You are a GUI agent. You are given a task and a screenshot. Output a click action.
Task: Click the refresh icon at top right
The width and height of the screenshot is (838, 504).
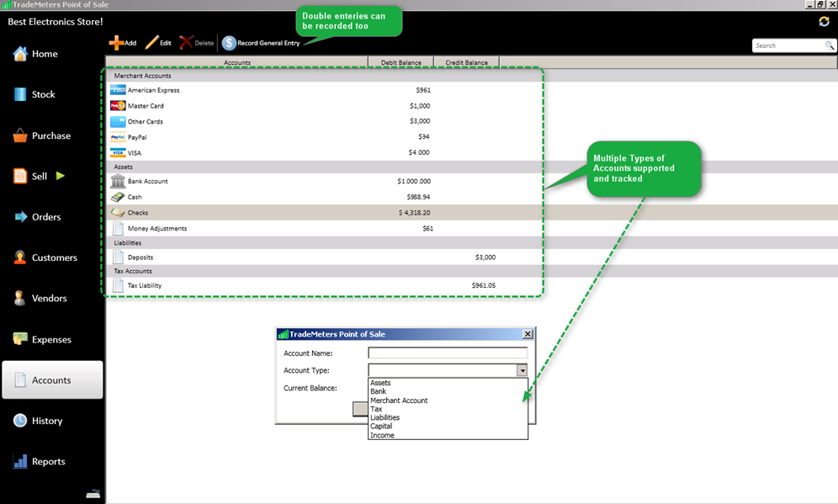click(x=824, y=21)
